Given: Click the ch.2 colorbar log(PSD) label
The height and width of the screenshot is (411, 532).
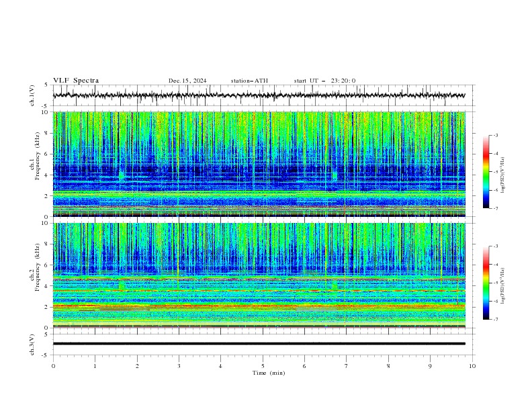Looking at the screenshot, I should tap(503, 285).
